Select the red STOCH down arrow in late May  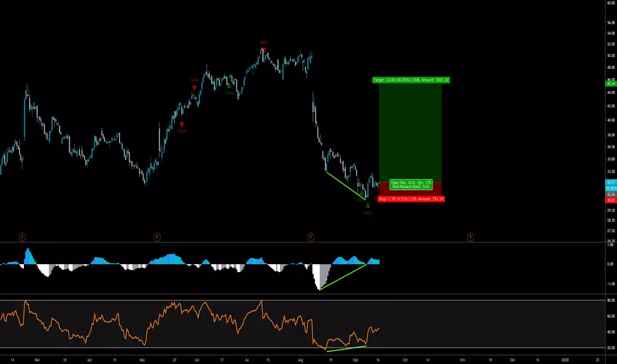pos(182,124)
